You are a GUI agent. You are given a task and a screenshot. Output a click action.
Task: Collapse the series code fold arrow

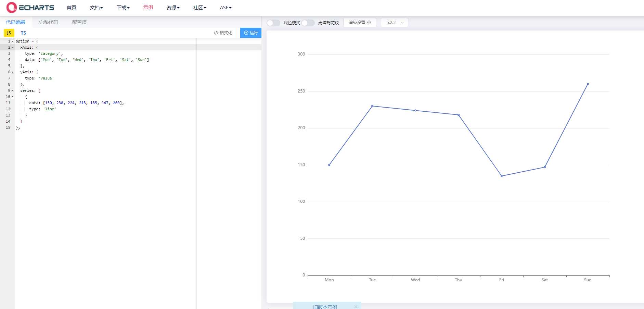pos(13,91)
